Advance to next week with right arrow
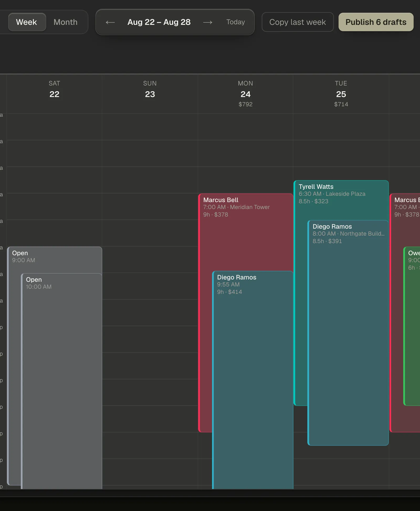 pyautogui.click(x=208, y=22)
